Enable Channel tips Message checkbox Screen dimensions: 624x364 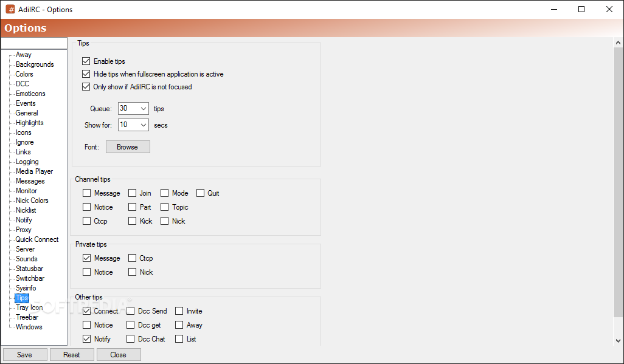pyautogui.click(x=87, y=193)
